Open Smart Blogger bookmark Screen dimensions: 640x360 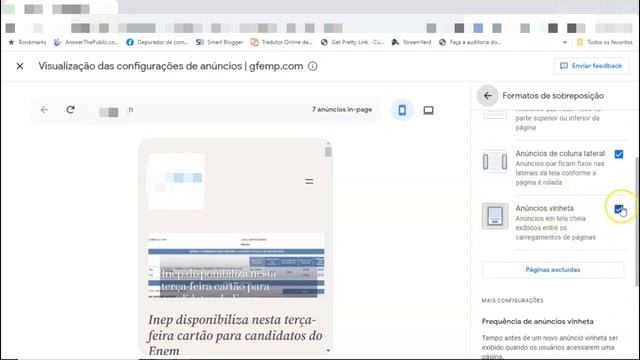coord(220,42)
